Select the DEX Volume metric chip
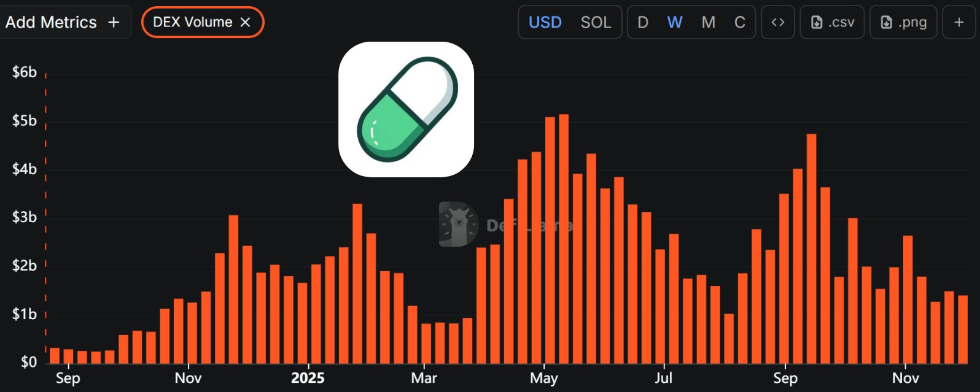Viewport: 980px width, 392px height. click(x=192, y=22)
